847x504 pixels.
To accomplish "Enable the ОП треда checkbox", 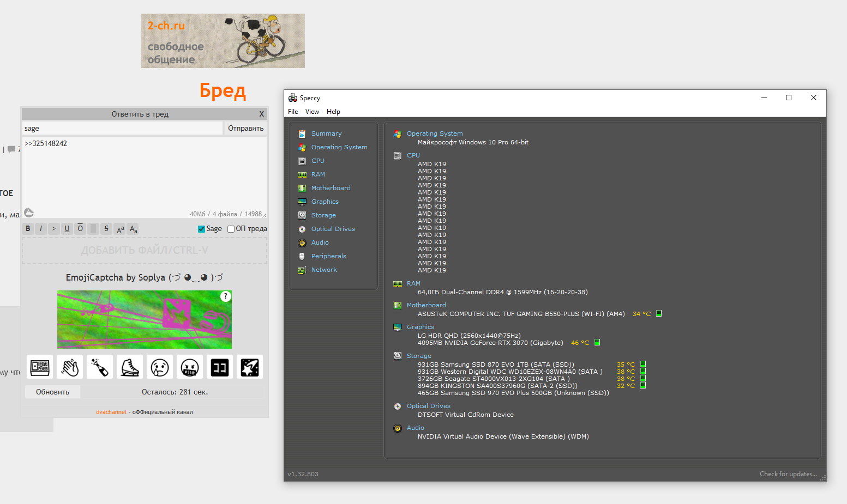I will pos(231,229).
